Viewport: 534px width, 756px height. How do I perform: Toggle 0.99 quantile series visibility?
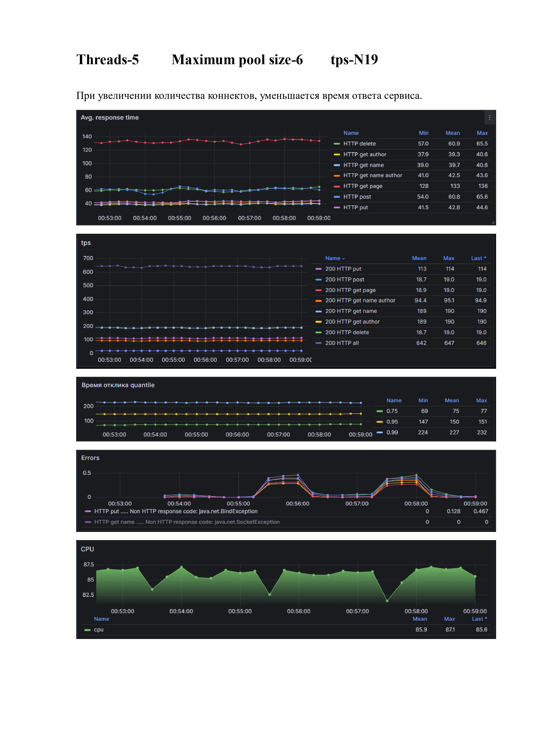coord(392,432)
